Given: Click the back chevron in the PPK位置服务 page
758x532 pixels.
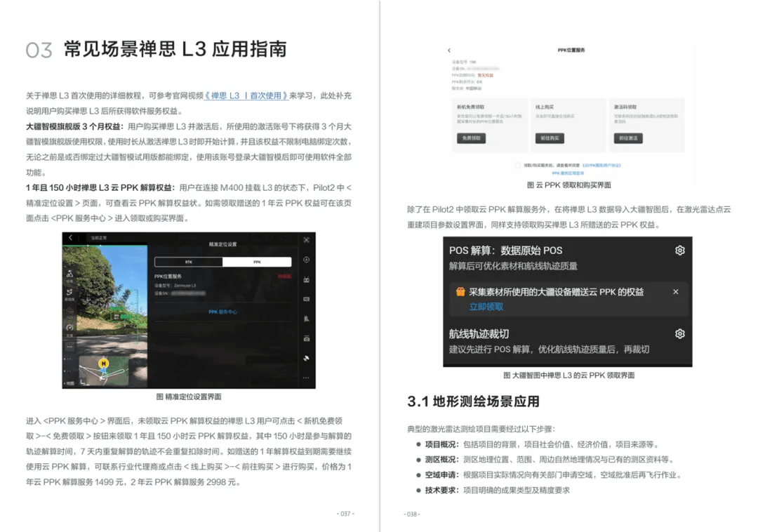Looking at the screenshot, I should click(449, 51).
